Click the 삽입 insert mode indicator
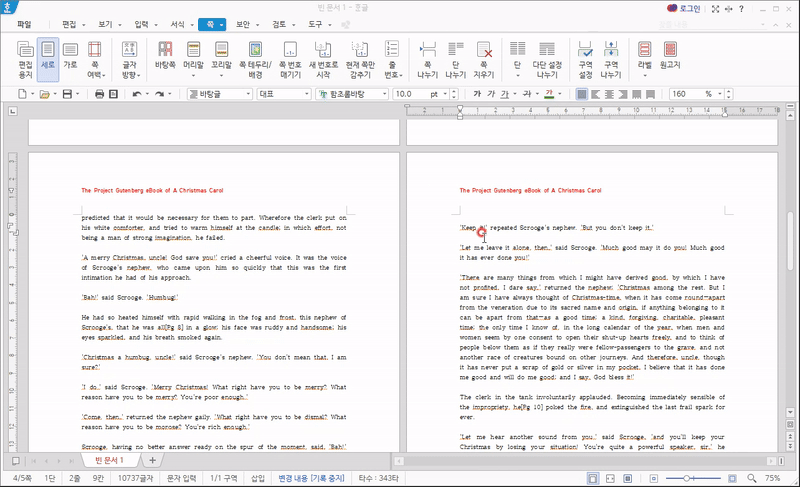The image size is (800, 487). click(x=258, y=478)
